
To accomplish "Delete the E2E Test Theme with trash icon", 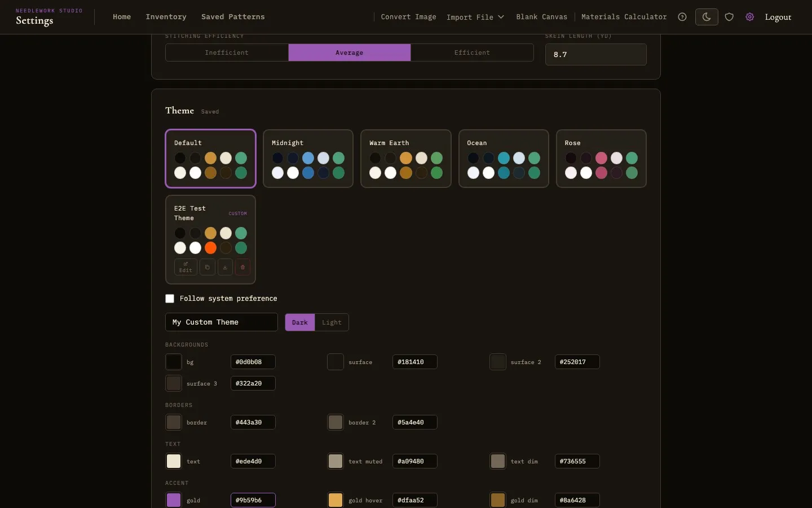I will (242, 268).
